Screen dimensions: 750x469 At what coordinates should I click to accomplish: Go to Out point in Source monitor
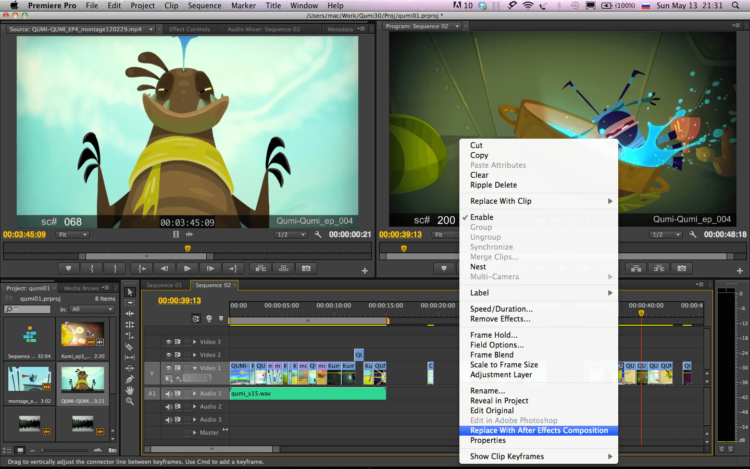(x=233, y=269)
